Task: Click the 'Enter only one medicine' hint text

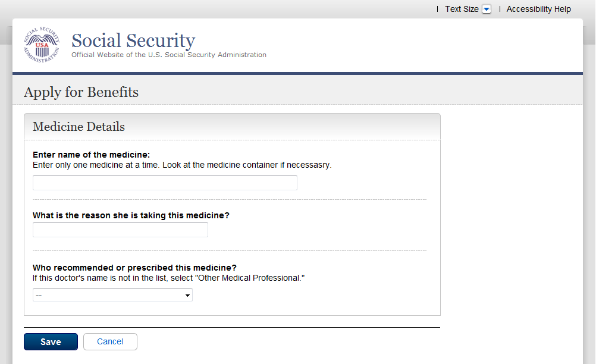Action: tap(182, 165)
